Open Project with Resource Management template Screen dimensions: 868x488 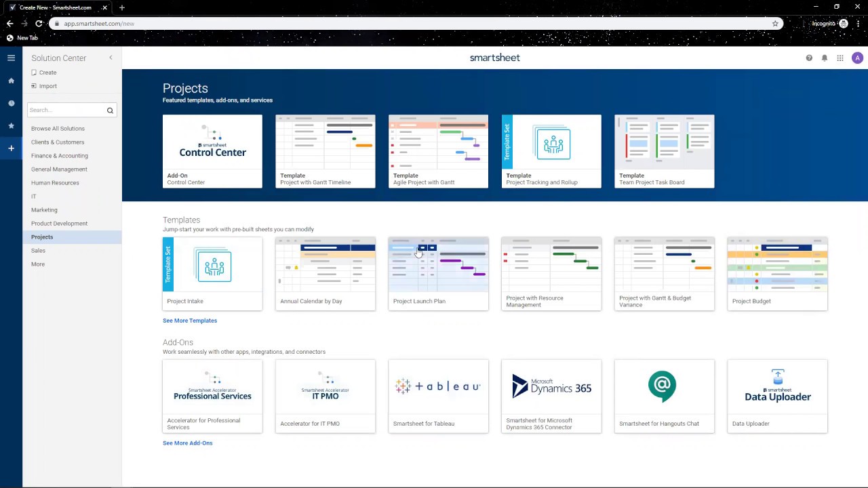[551, 274]
